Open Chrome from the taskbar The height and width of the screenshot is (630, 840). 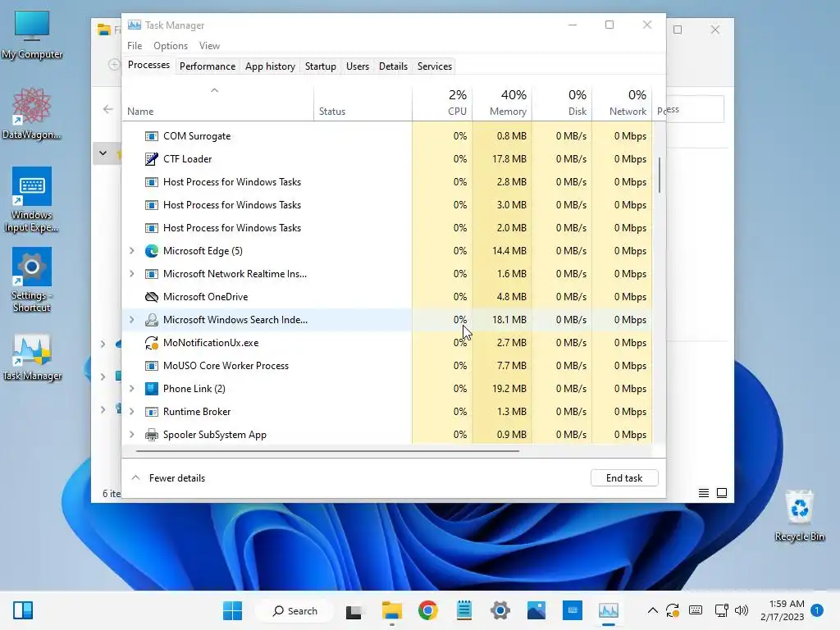428,610
